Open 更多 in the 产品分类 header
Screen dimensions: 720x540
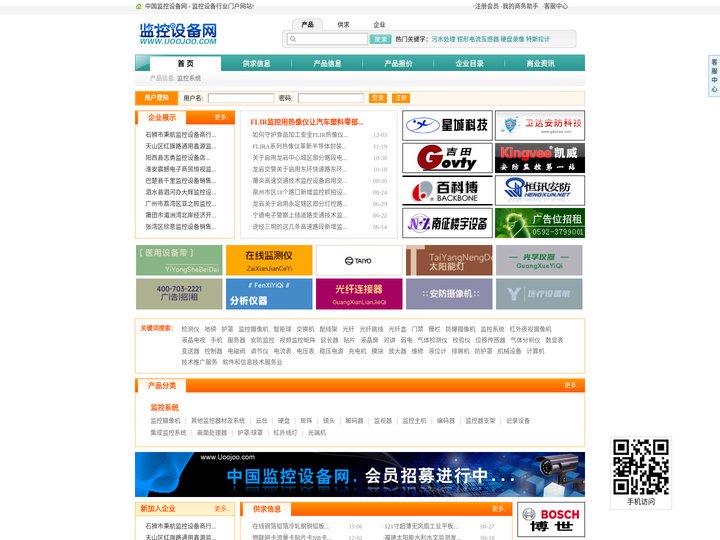pyautogui.click(x=571, y=385)
